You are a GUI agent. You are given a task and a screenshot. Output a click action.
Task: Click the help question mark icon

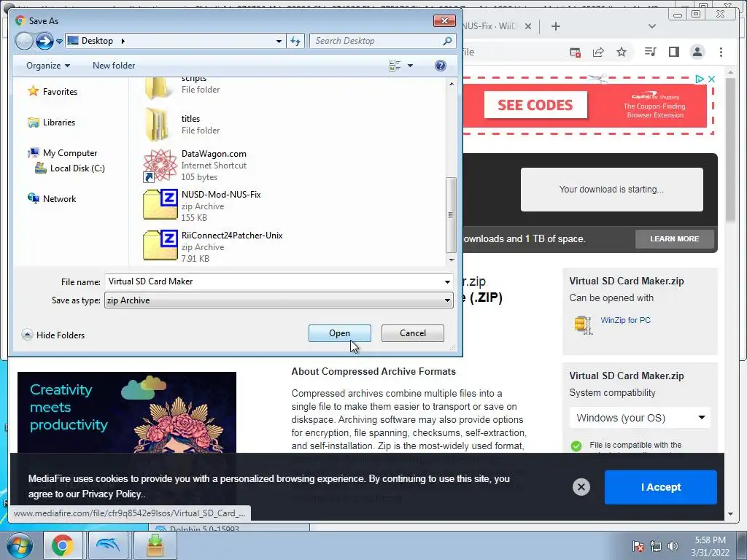point(441,66)
